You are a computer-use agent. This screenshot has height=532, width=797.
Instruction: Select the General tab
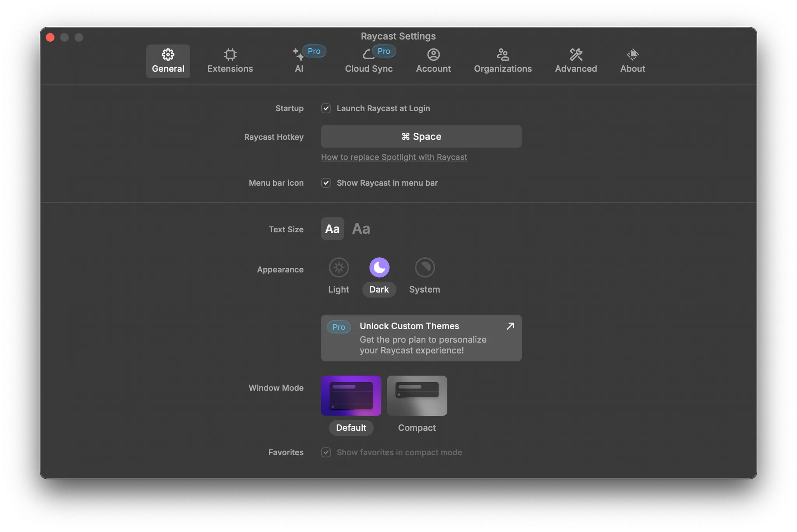tap(168, 61)
